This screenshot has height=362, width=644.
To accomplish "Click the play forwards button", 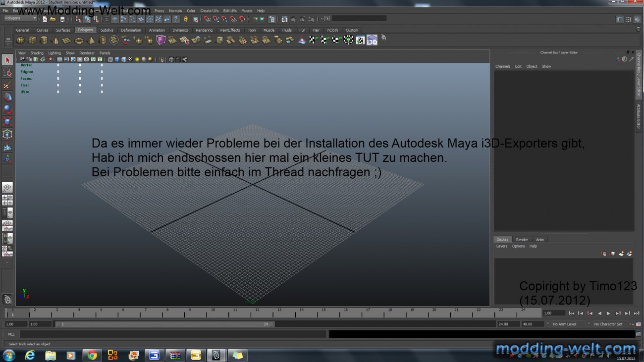I will (x=608, y=313).
